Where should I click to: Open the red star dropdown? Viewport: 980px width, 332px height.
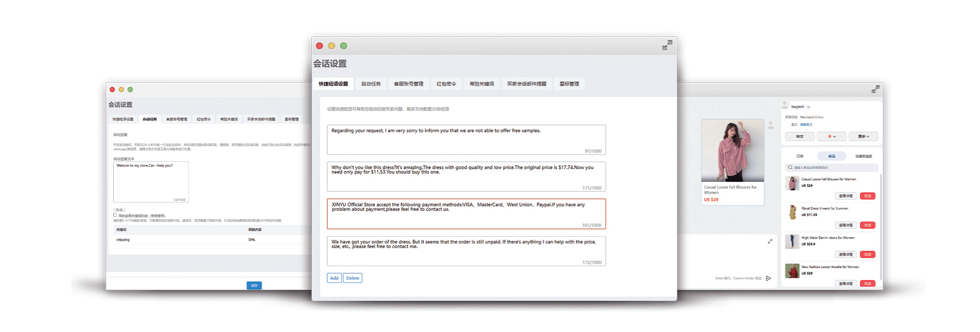pyautogui.click(x=832, y=137)
